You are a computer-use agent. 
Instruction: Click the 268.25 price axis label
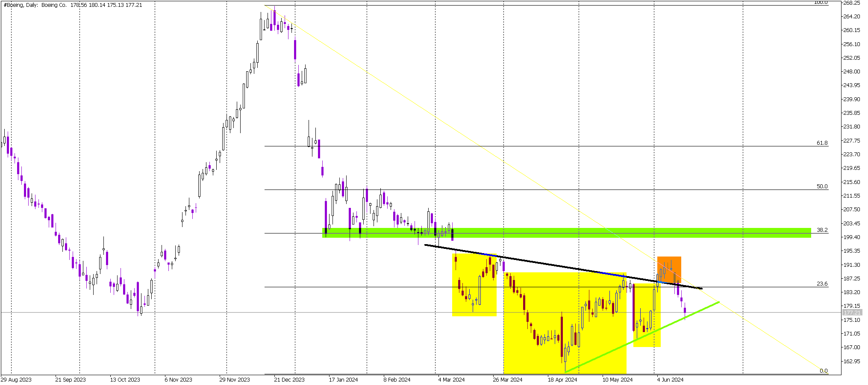[851, 3]
